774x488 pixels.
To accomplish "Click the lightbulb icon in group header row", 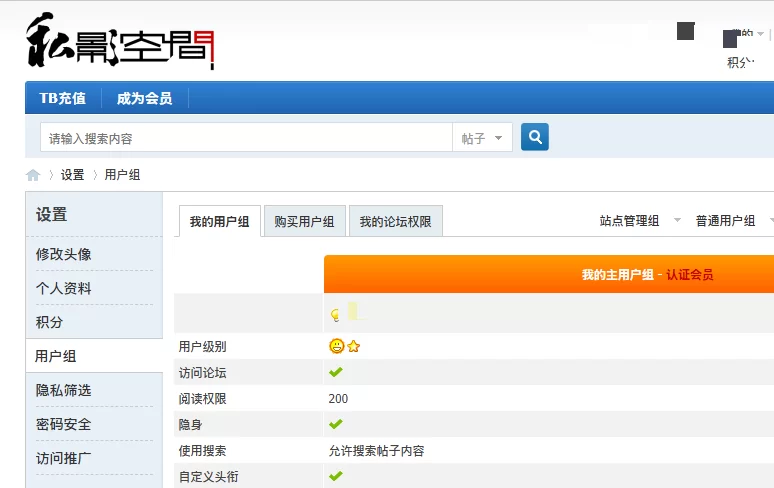I will tap(335, 315).
